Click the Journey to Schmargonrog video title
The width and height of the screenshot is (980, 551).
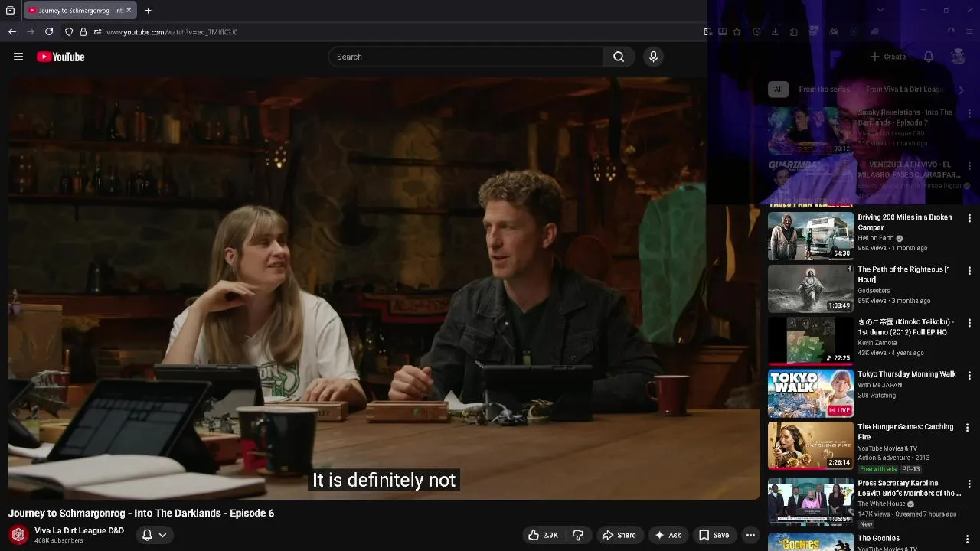141,513
